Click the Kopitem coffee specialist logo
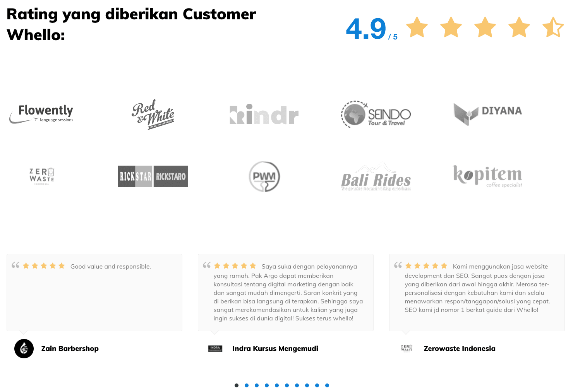Image resolution: width=573 pixels, height=392 pixels. tap(487, 176)
